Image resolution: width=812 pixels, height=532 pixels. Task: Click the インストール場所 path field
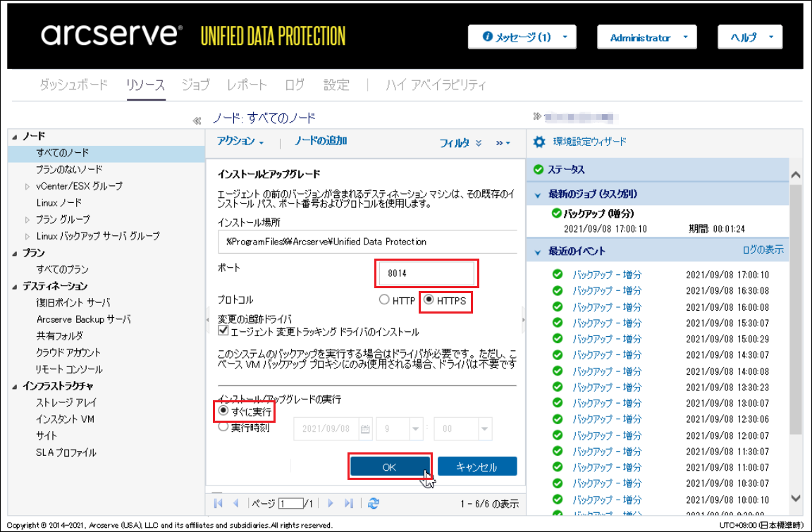point(367,242)
